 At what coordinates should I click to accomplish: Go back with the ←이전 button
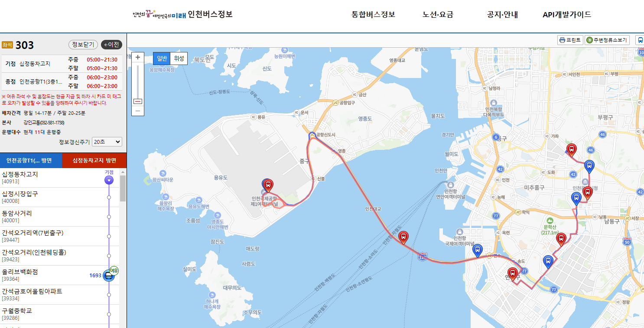coord(111,45)
